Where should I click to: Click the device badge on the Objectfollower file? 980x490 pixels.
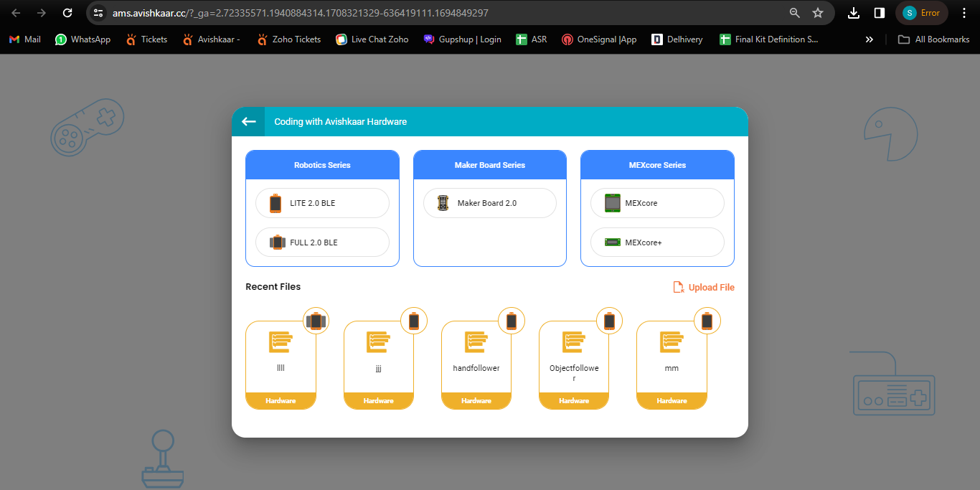point(609,321)
